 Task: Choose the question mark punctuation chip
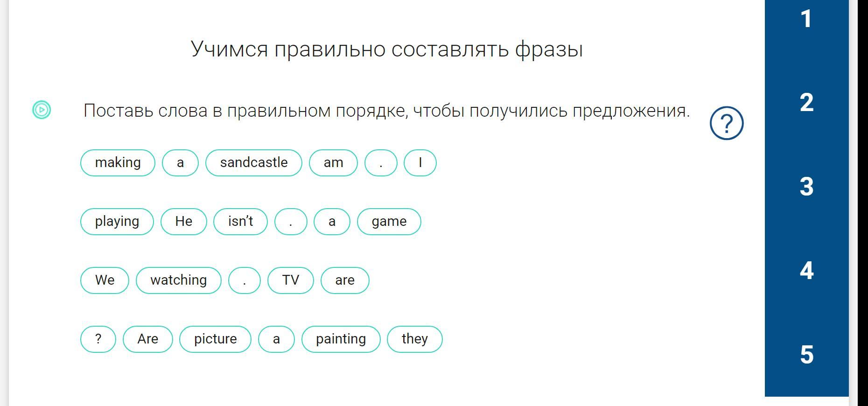click(98, 339)
